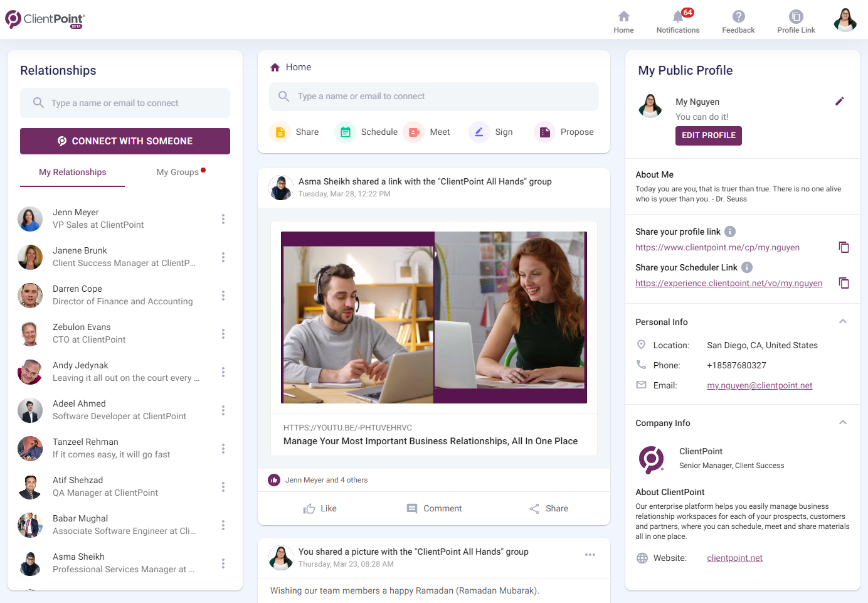The height and width of the screenshot is (603, 868).
Task: Comment on the shared link post
Action: tap(434, 509)
